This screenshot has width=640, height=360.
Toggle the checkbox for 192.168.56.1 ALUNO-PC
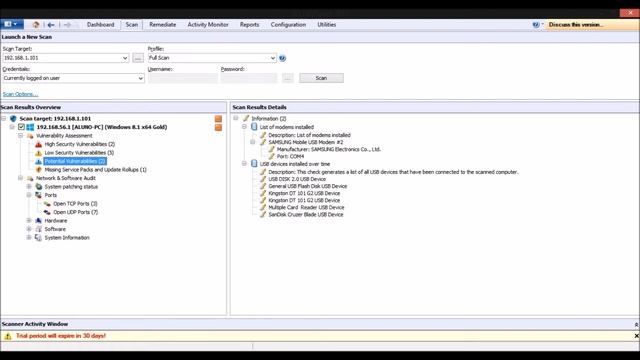(21, 127)
